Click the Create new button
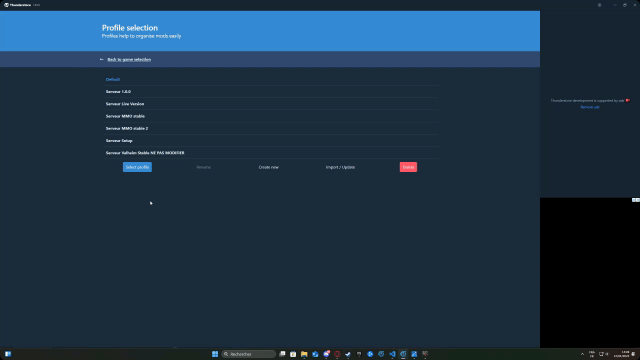This screenshot has width=640, height=360. click(x=269, y=167)
